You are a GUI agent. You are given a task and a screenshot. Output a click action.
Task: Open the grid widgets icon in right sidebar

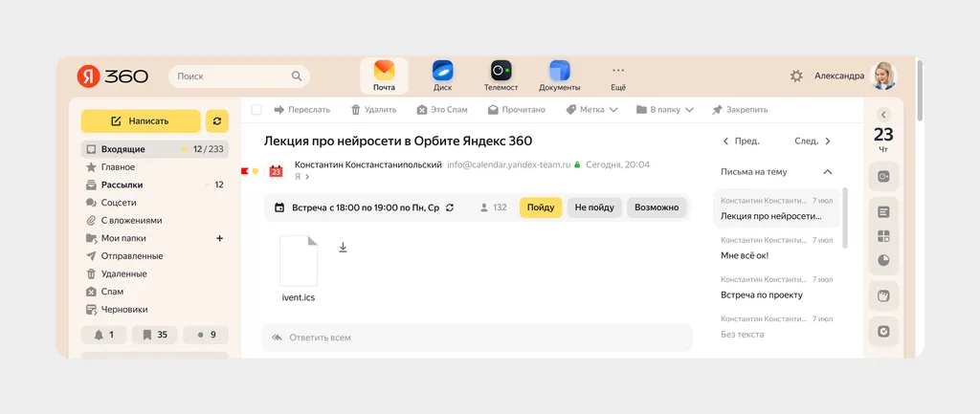(x=883, y=237)
